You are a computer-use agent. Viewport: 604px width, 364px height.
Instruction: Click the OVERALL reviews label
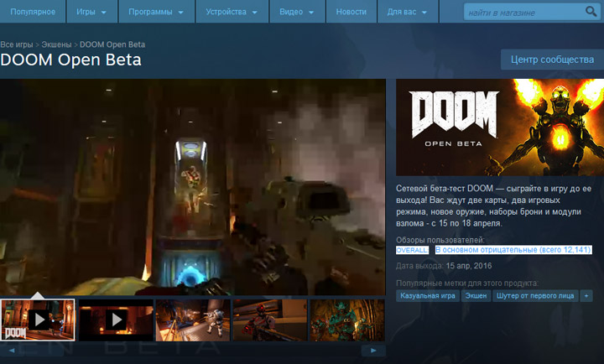click(x=412, y=250)
